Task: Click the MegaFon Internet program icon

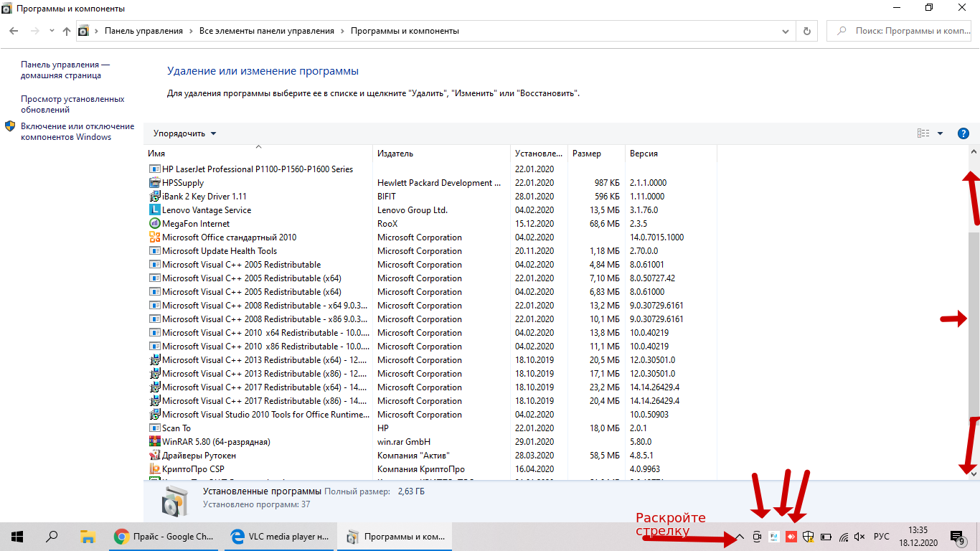Action: 154,224
